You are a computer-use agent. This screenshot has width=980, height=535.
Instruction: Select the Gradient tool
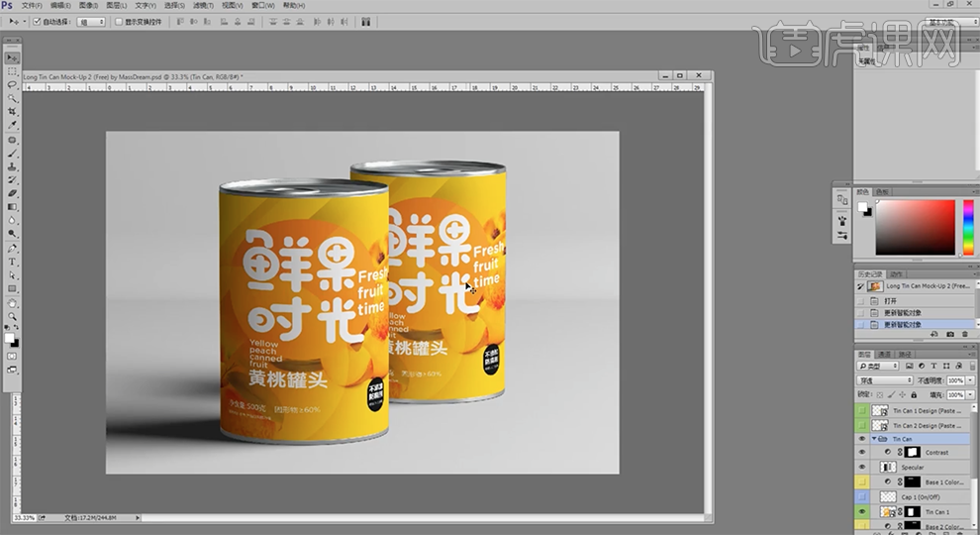click(12, 207)
